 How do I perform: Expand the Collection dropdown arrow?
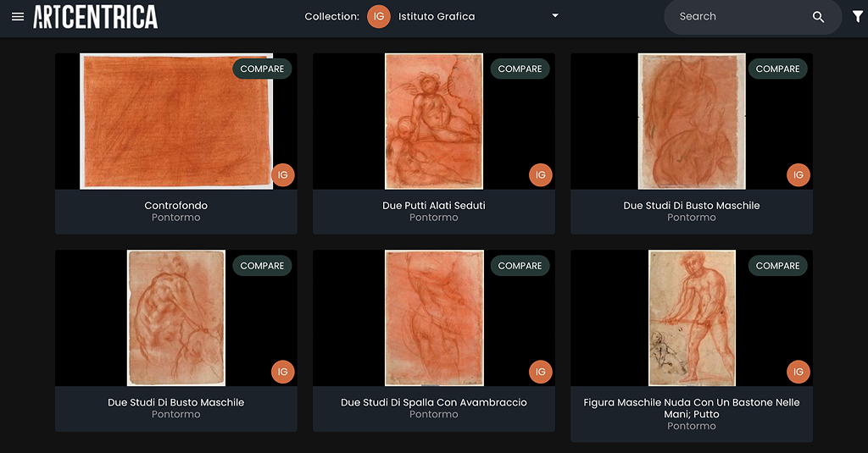click(x=555, y=15)
